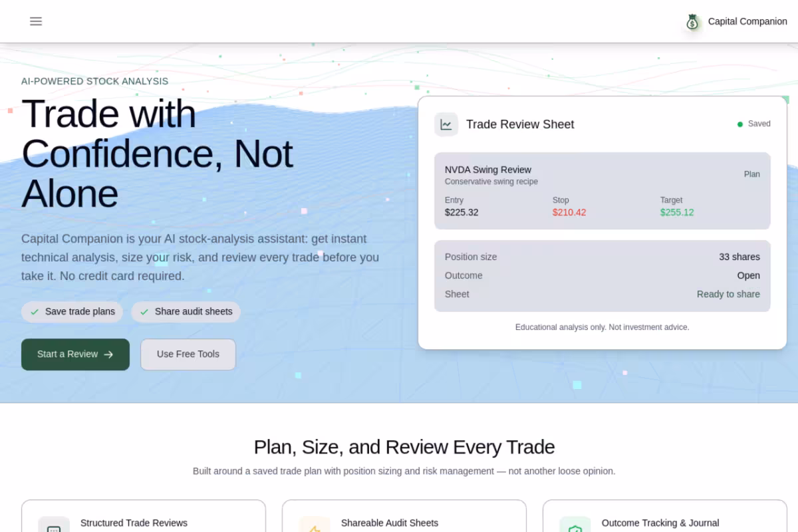Click the AI-POWERED STOCK ANALYSIS tagline

pyautogui.click(x=95, y=81)
